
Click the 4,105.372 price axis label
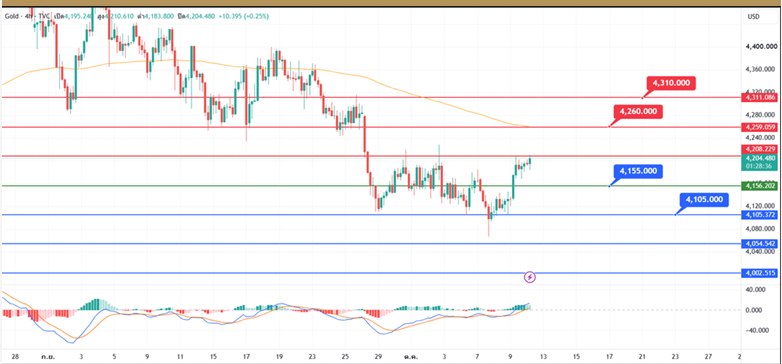760,215
